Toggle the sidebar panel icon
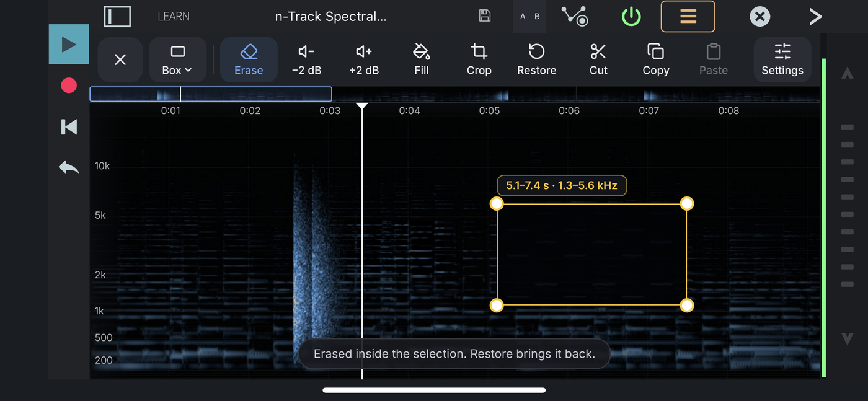Viewport: 868px width, 401px height. click(117, 17)
